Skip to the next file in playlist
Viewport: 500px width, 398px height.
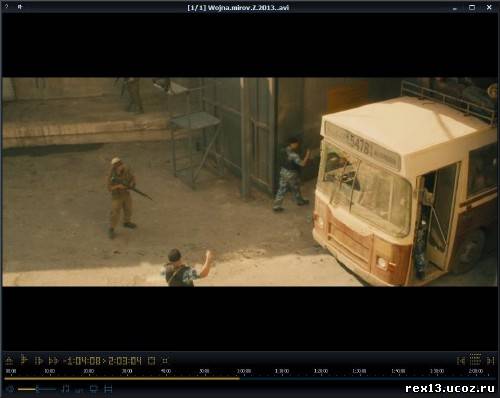pyautogui.click(x=490, y=361)
